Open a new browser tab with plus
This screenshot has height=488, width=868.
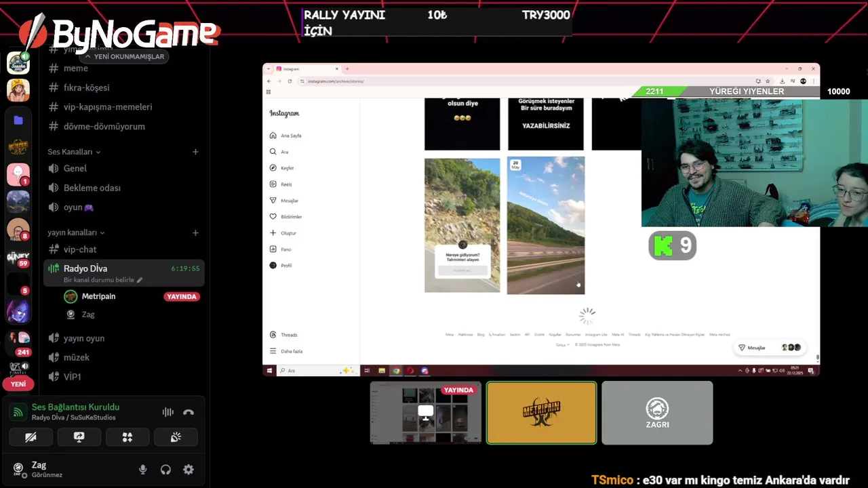tap(347, 69)
